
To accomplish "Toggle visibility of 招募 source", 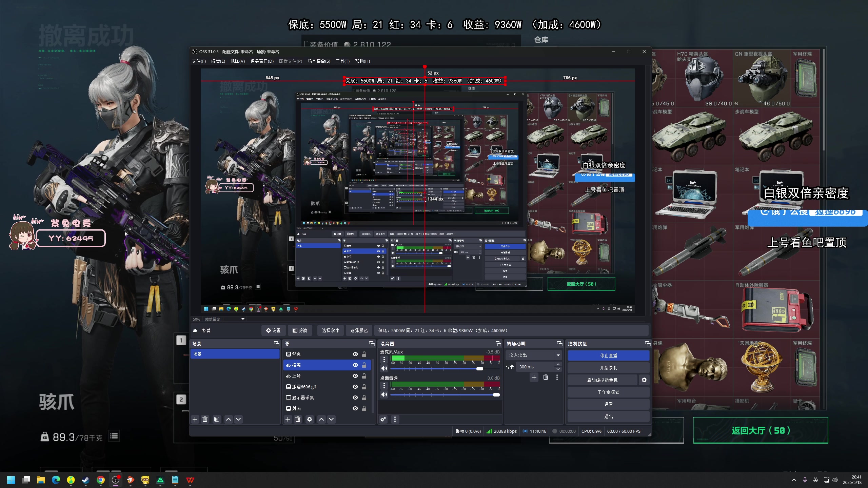I will pos(355,365).
